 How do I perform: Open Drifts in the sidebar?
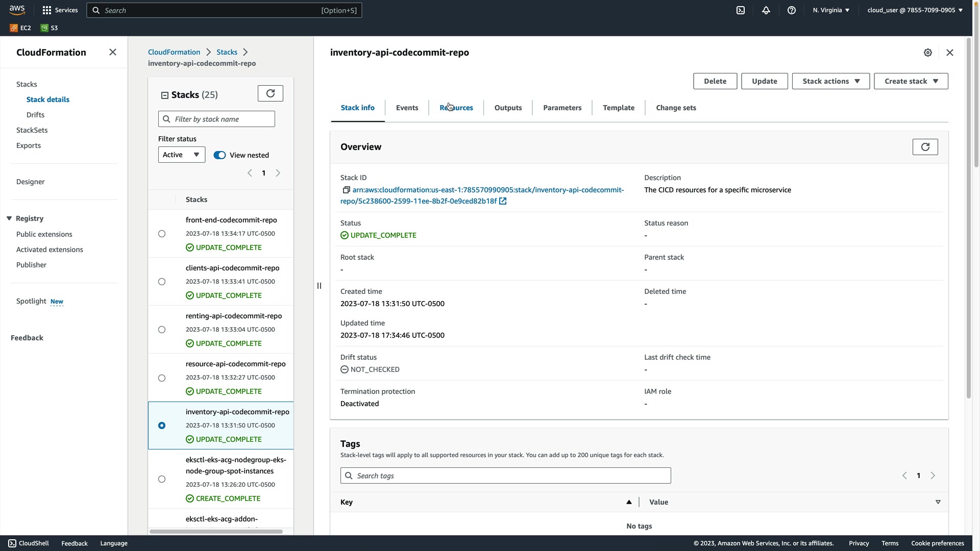pyautogui.click(x=35, y=115)
